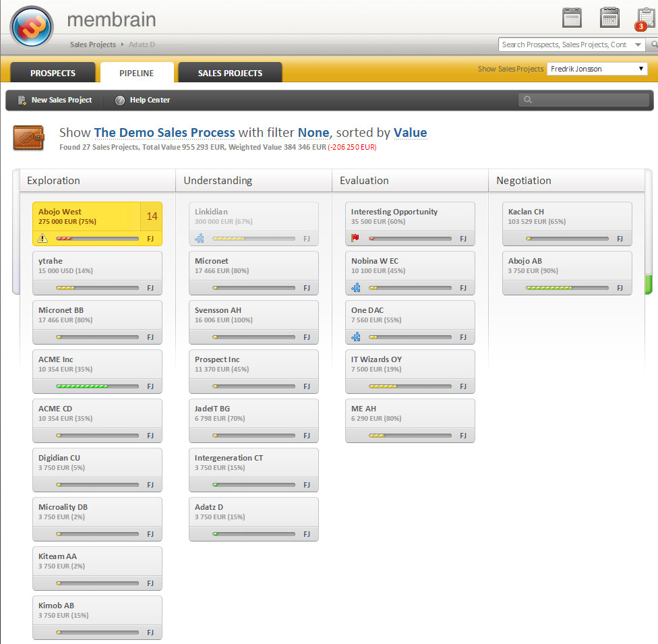Change filter by clicking None
Image resolution: width=658 pixels, height=644 pixels.
click(x=313, y=133)
